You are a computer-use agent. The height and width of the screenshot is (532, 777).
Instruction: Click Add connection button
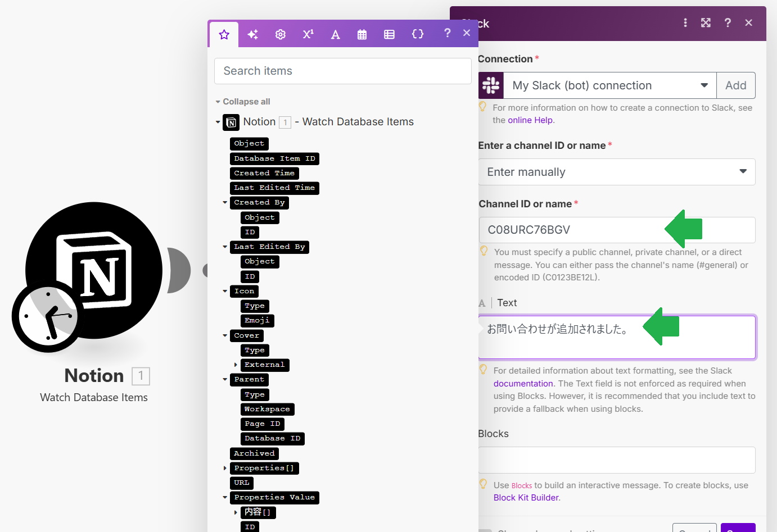pos(736,85)
